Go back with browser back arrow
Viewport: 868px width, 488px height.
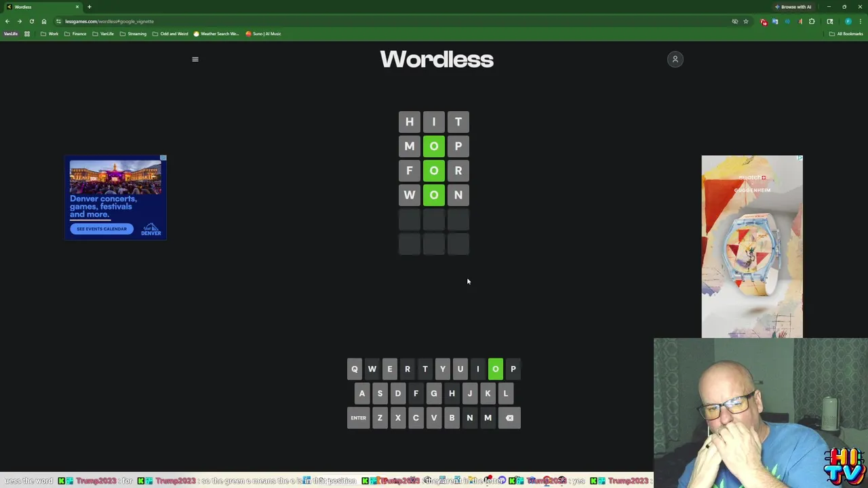[x=7, y=21]
